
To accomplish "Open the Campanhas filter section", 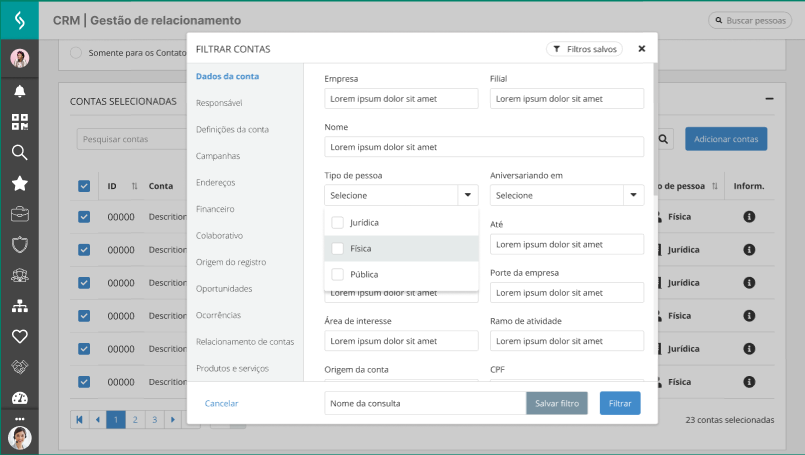I will click(x=218, y=156).
